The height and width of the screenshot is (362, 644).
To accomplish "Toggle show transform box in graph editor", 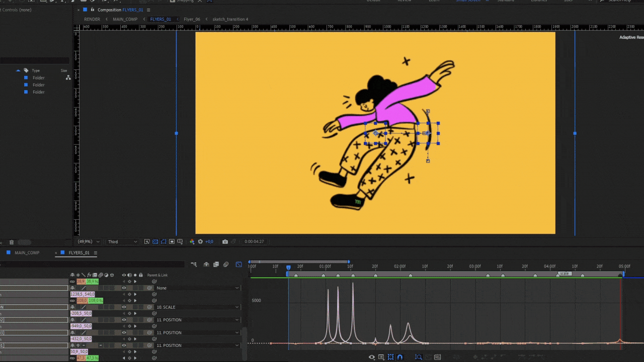I will 390,357.
